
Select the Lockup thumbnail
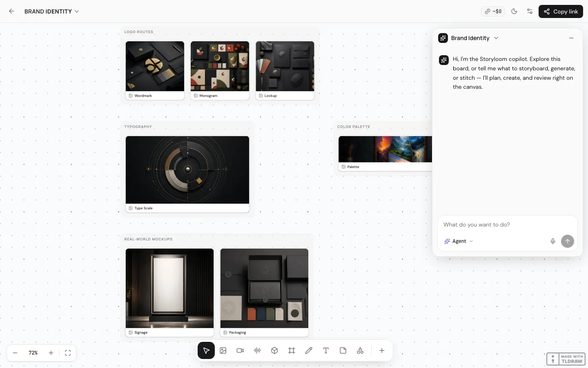(x=285, y=66)
